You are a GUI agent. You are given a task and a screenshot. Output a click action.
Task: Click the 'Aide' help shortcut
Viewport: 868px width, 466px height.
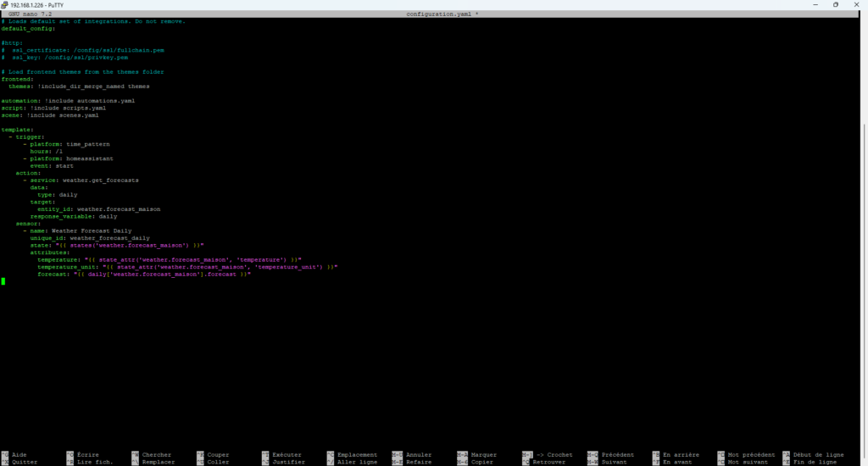click(19, 455)
